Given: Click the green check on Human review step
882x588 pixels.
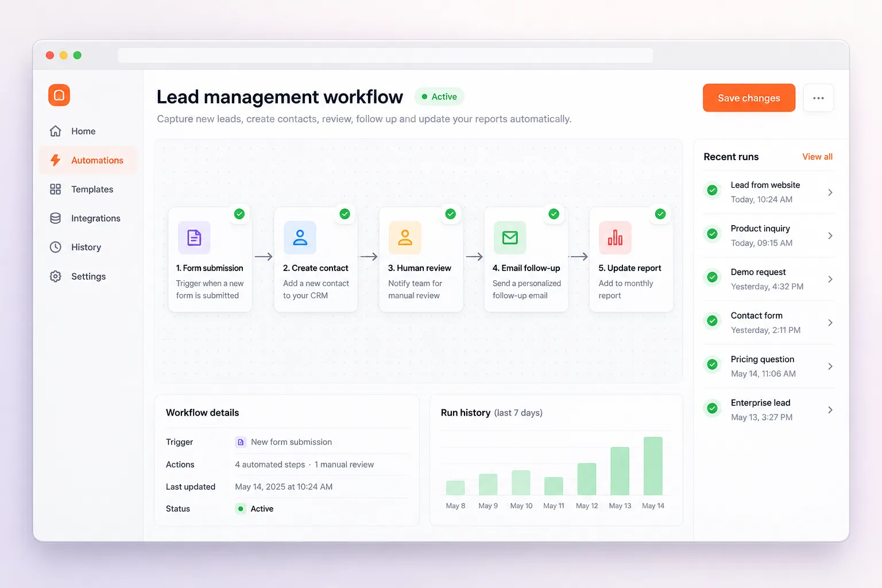Looking at the screenshot, I should coord(451,214).
